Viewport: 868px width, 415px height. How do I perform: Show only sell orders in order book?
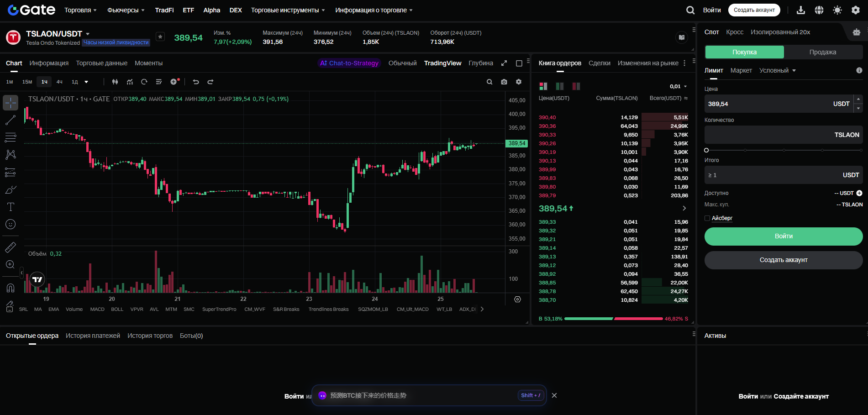576,86
